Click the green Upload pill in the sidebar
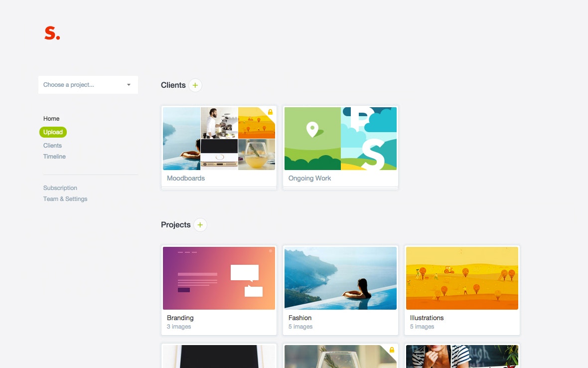Screen dimensions: 588x368 52,132
